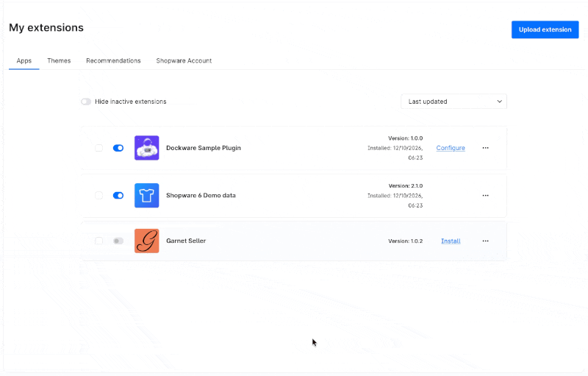Click the Shopware 6 Demo data name
588x376 pixels.
pyautogui.click(x=201, y=196)
